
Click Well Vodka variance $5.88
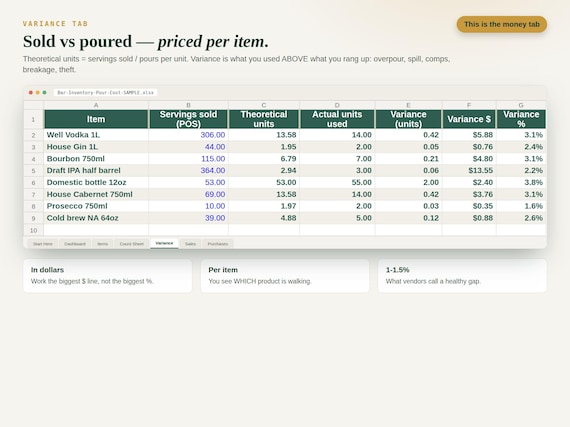tap(469, 135)
